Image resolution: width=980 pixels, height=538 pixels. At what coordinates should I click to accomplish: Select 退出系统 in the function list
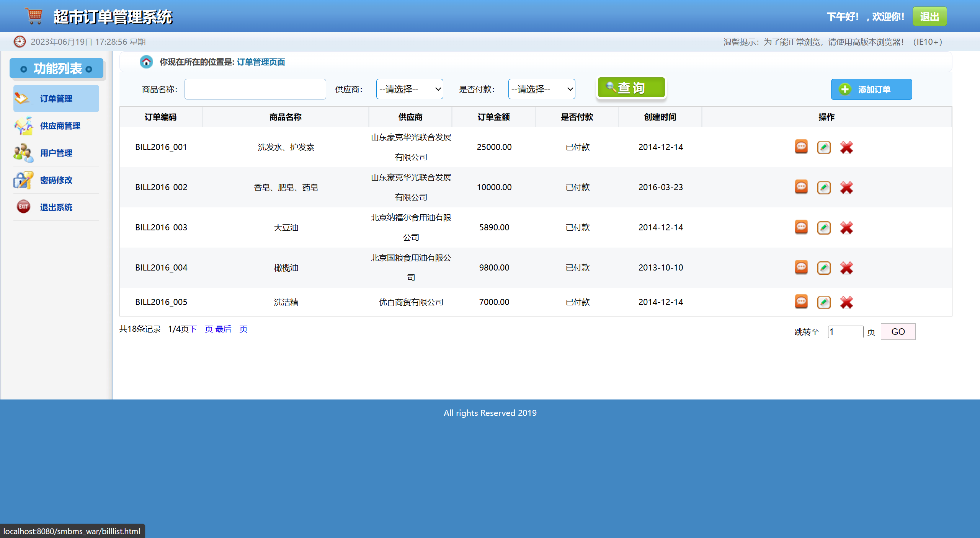[x=56, y=207]
